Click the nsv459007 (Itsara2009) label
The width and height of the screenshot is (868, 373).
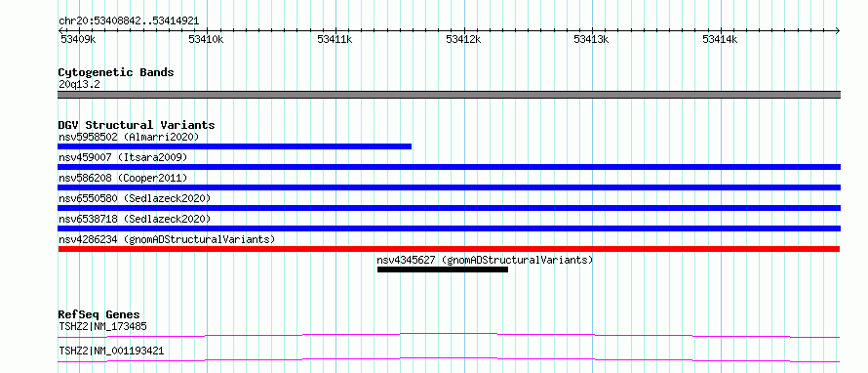(123, 157)
